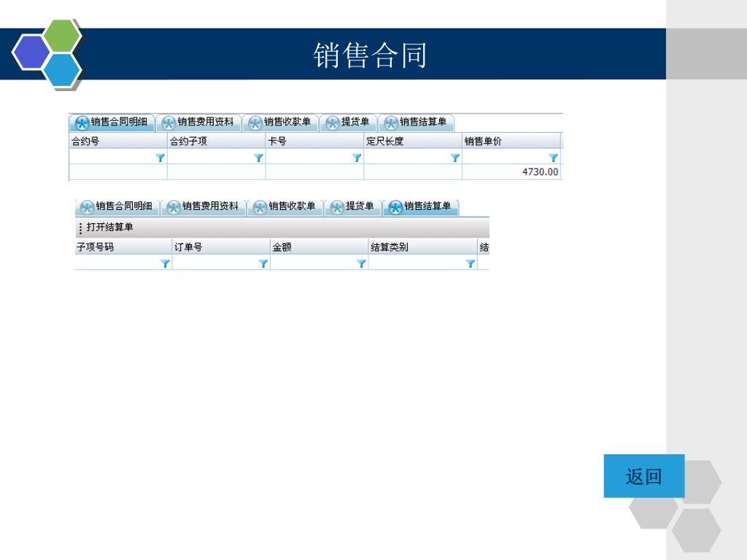This screenshot has height=560, width=747.
Task: Select 销售收款单 tab above 打开结算单 toolbar
Action: (x=285, y=206)
